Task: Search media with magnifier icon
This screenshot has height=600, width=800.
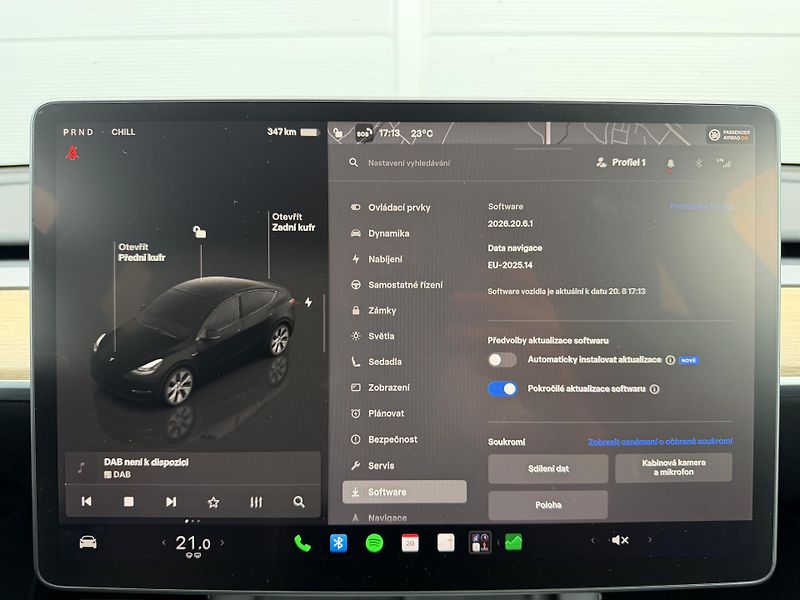Action: click(299, 502)
